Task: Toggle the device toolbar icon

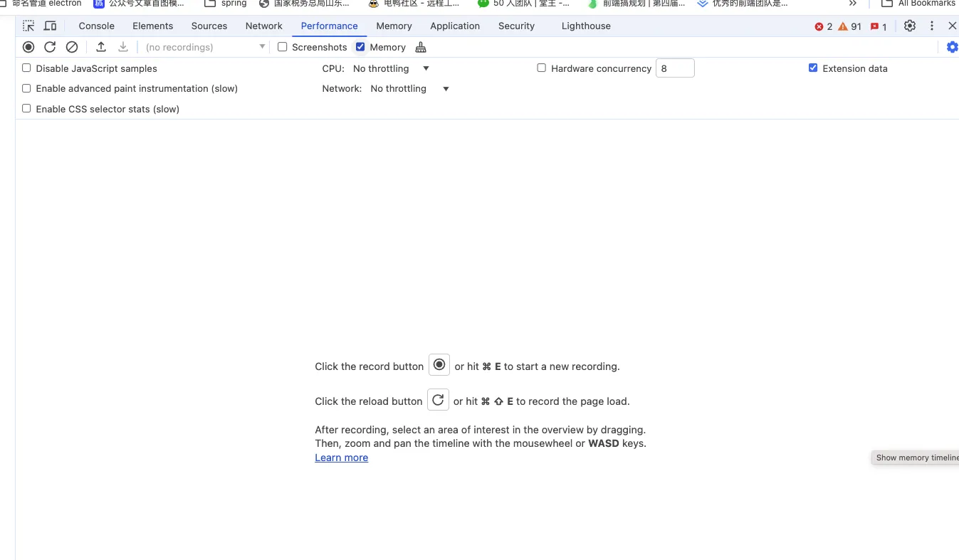Action: 50,26
